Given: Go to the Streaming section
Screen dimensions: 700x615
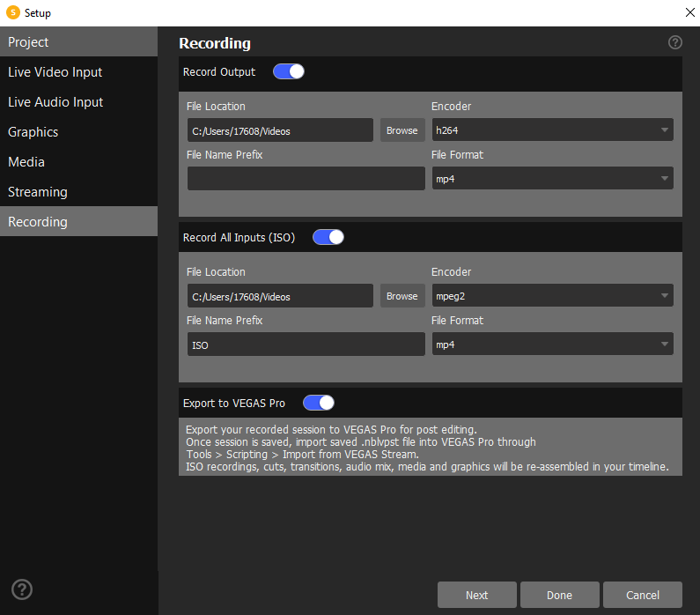Looking at the screenshot, I should click(78, 192).
